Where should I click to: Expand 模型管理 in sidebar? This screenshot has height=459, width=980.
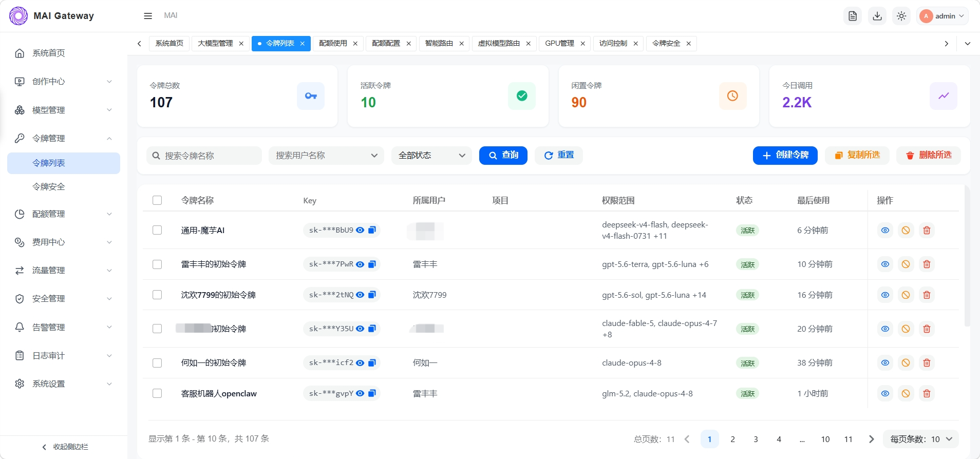[x=64, y=110]
